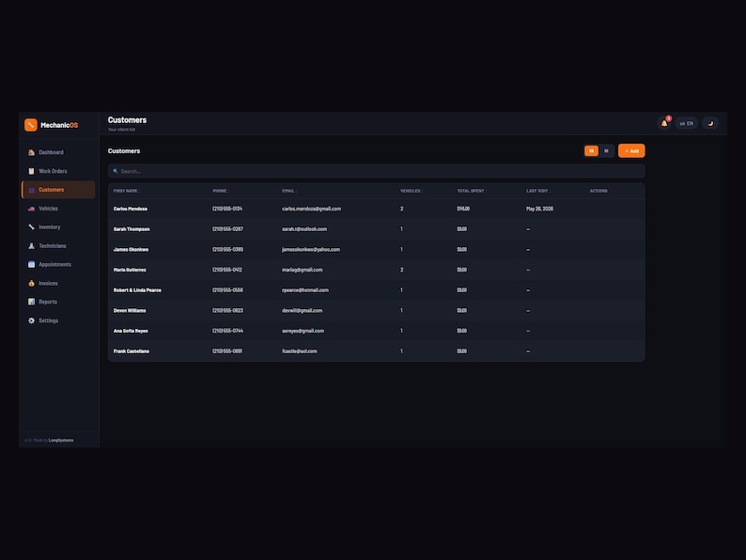Image resolution: width=746 pixels, height=560 pixels.
Task: Click Carlos Mendoza's phone number cell
Action: (x=227, y=209)
